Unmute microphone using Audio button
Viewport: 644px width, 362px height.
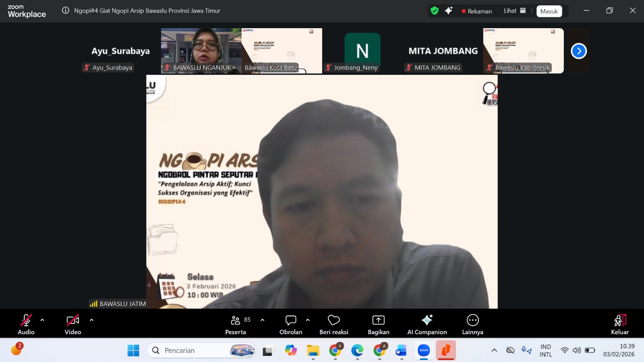point(26,324)
